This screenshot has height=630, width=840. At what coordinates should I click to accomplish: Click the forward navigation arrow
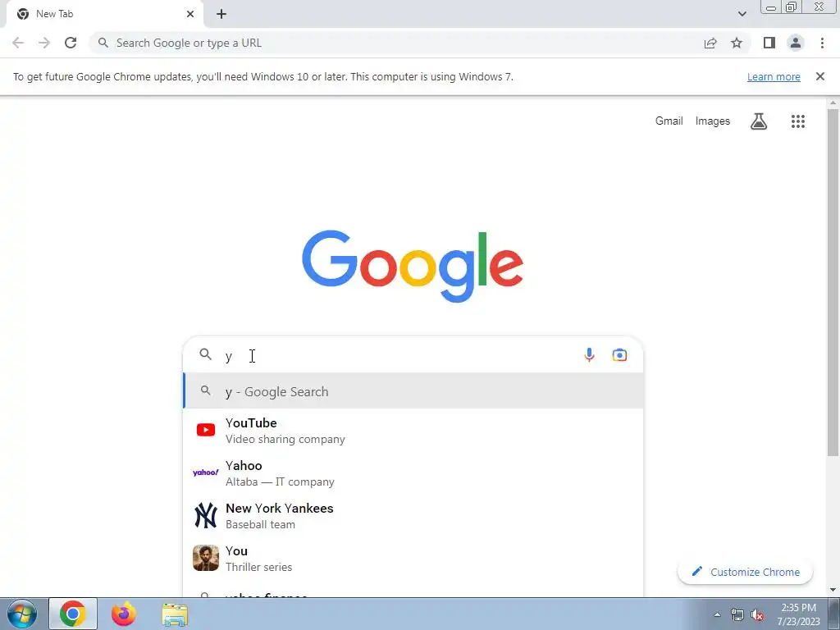tap(44, 43)
